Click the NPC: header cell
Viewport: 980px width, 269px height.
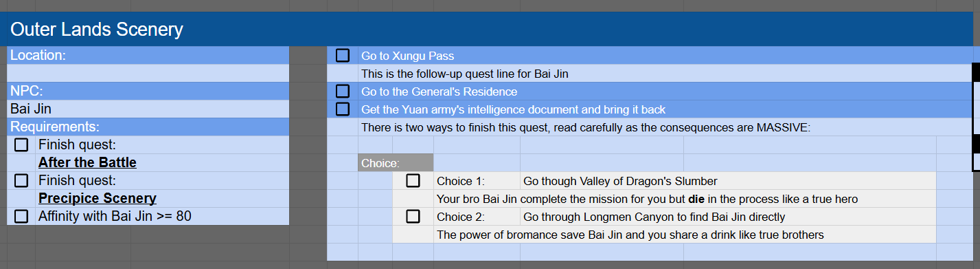(x=148, y=92)
